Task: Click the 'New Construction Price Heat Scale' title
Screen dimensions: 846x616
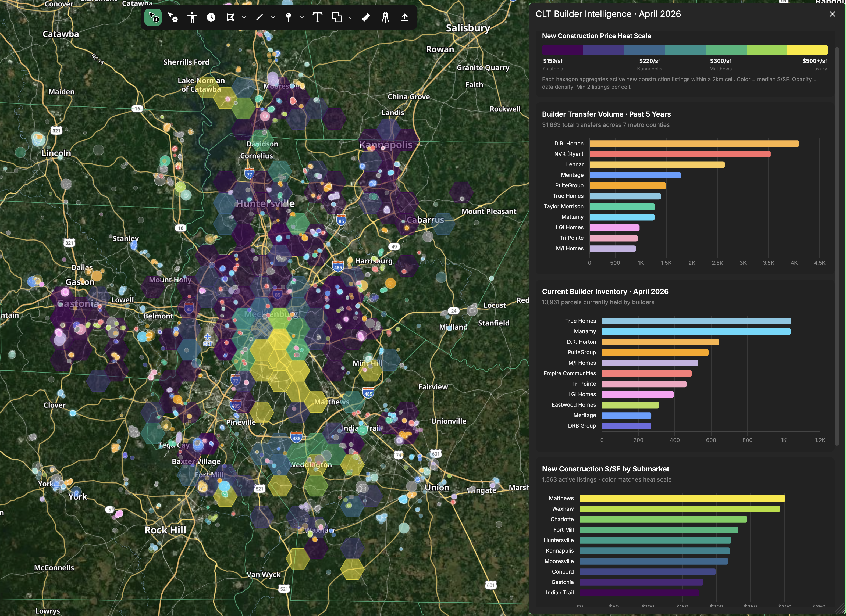Action: click(596, 36)
